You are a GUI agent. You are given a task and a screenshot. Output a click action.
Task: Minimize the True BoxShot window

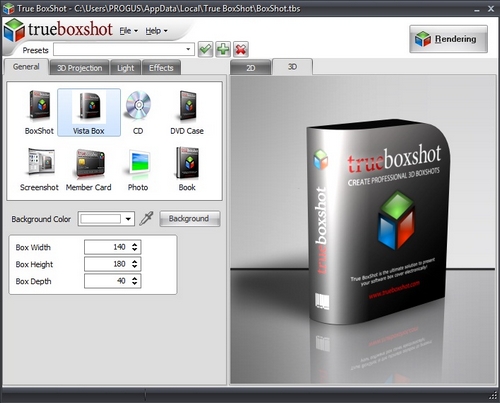tap(477, 10)
